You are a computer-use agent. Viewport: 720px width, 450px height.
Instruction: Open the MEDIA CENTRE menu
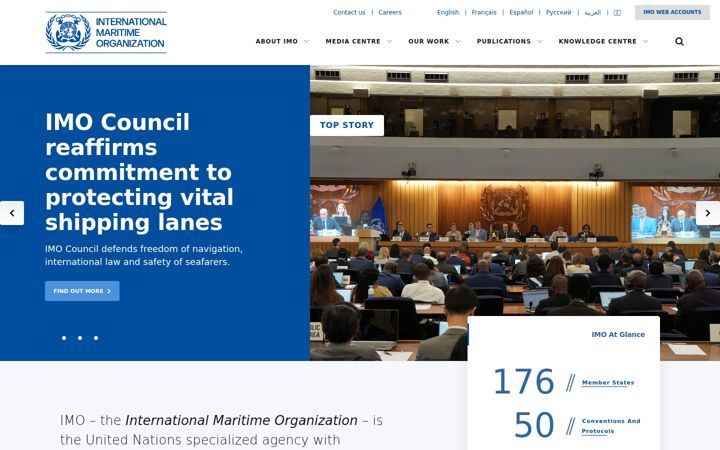353,41
